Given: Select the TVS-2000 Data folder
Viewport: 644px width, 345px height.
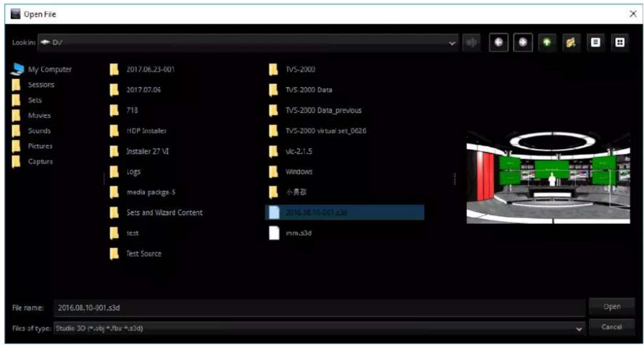Looking at the screenshot, I should 301,90.
